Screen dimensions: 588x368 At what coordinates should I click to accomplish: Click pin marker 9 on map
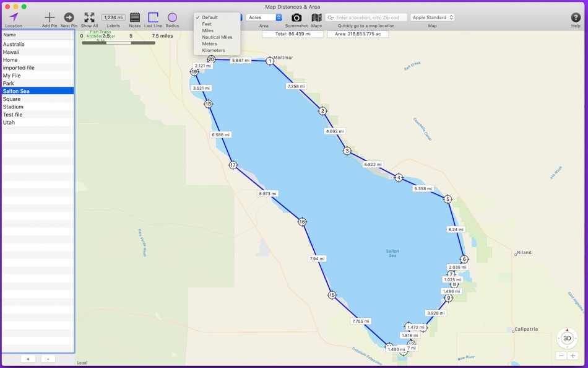[x=449, y=298]
